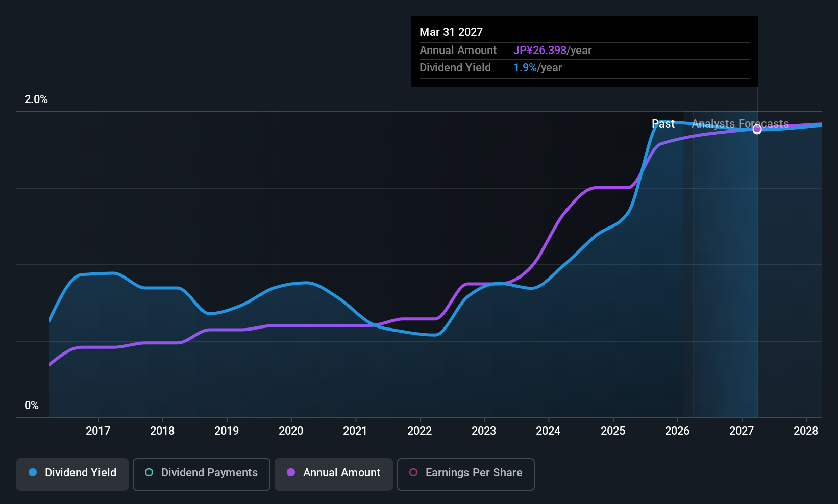Click the Mar 31 2027 tooltip date heading

pos(451,32)
